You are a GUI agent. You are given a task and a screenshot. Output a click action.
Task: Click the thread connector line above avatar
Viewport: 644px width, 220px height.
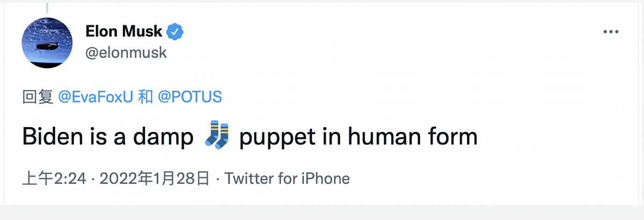(x=47, y=8)
